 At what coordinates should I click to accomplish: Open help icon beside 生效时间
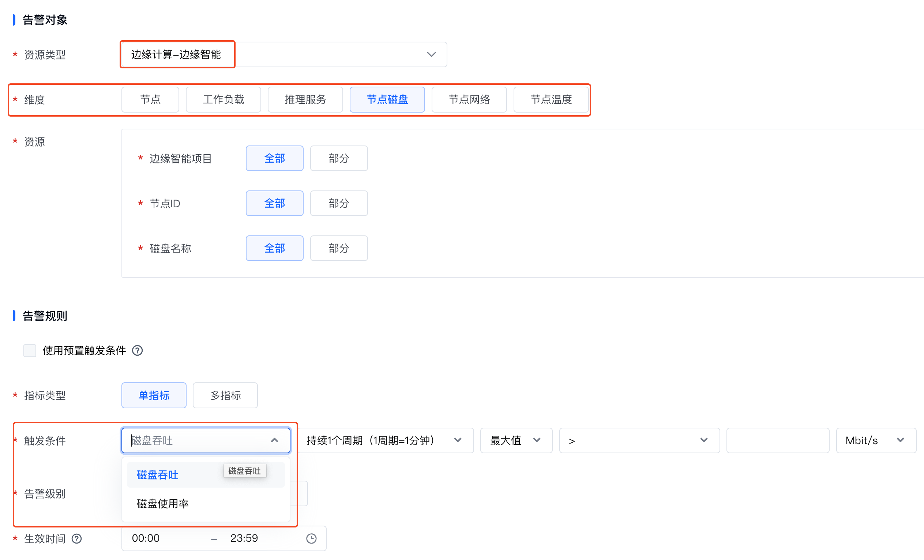click(x=76, y=539)
